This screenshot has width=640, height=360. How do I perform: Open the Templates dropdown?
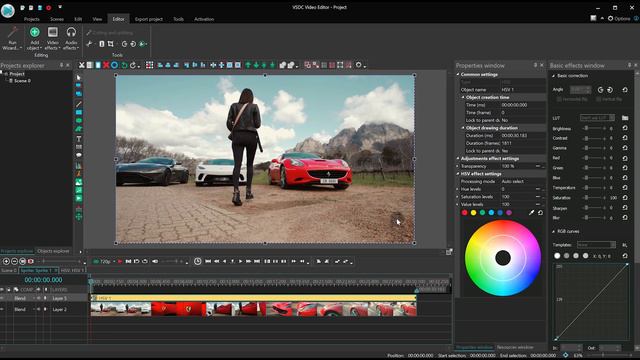[x=596, y=245]
